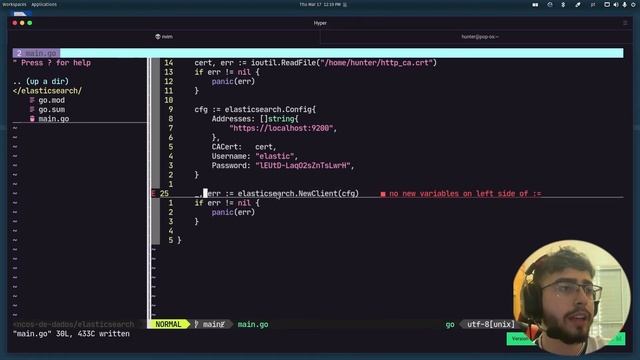Viewport: 640px width, 360px height.
Task: Open main.go in the file tree
Action: click(x=53, y=119)
